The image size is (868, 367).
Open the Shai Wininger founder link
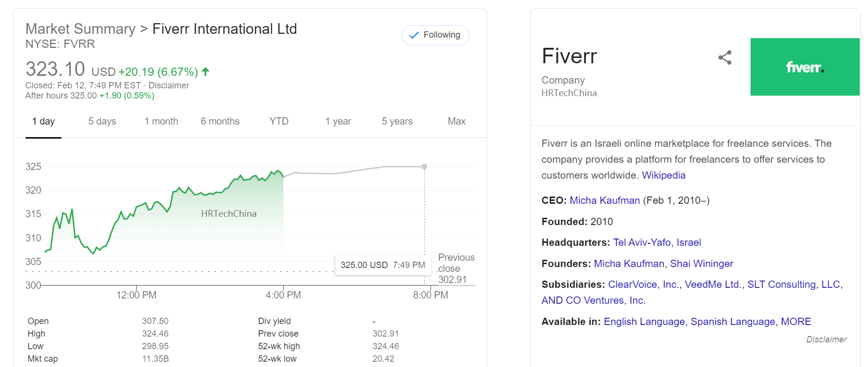tap(701, 264)
